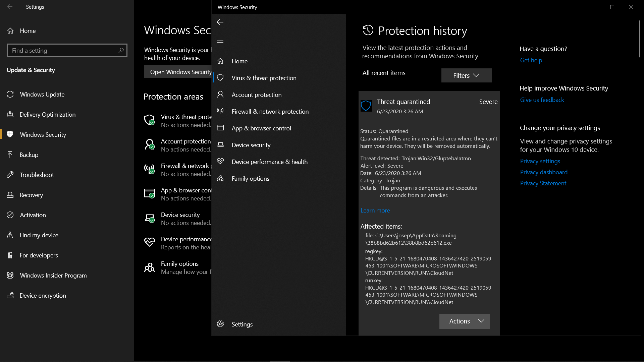Click the back arrow in Settings window
The height and width of the screenshot is (362, 644).
[10, 7]
